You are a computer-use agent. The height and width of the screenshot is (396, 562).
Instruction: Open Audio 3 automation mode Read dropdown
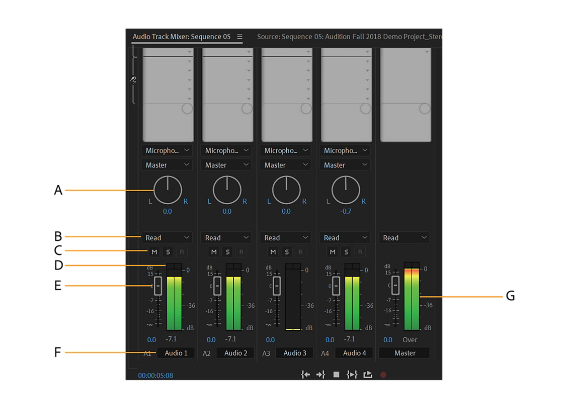[285, 238]
